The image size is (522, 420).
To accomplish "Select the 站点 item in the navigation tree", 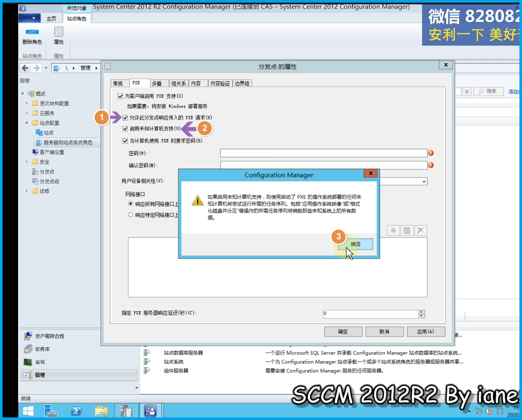I will tap(48, 133).
